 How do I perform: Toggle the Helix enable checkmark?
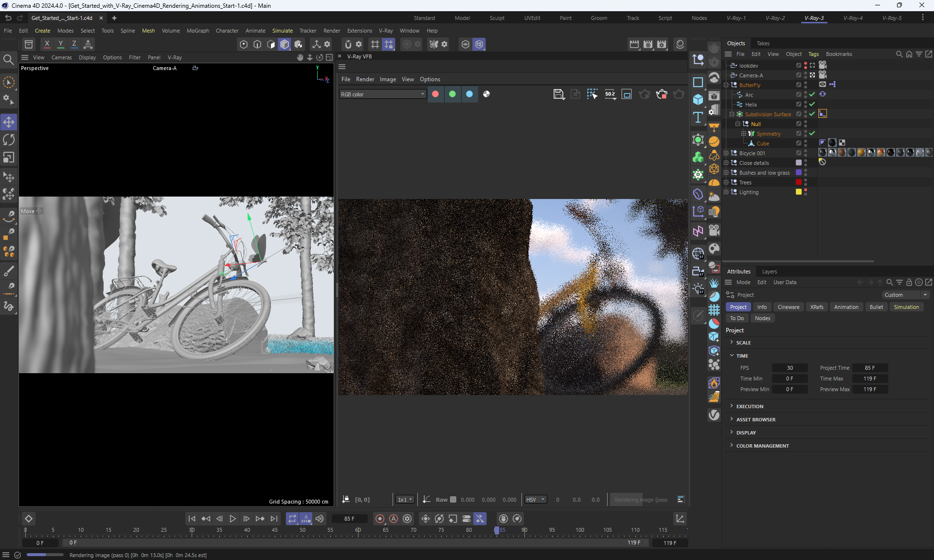click(x=812, y=104)
